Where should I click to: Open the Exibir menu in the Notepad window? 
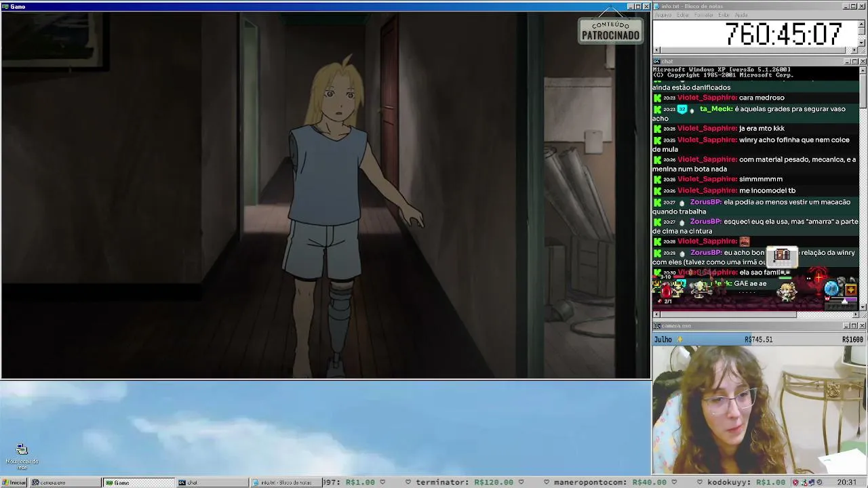[724, 15]
